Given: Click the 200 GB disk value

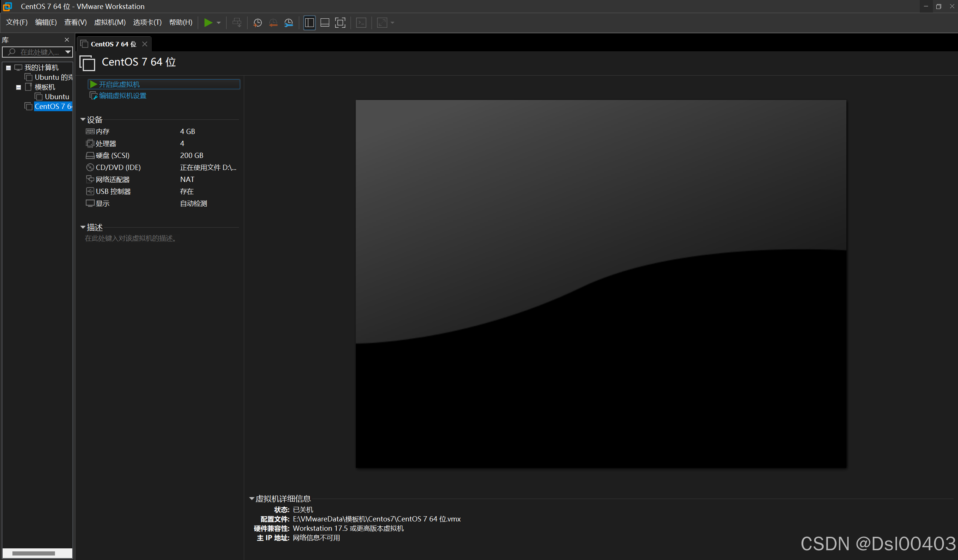Looking at the screenshot, I should pyautogui.click(x=192, y=155).
